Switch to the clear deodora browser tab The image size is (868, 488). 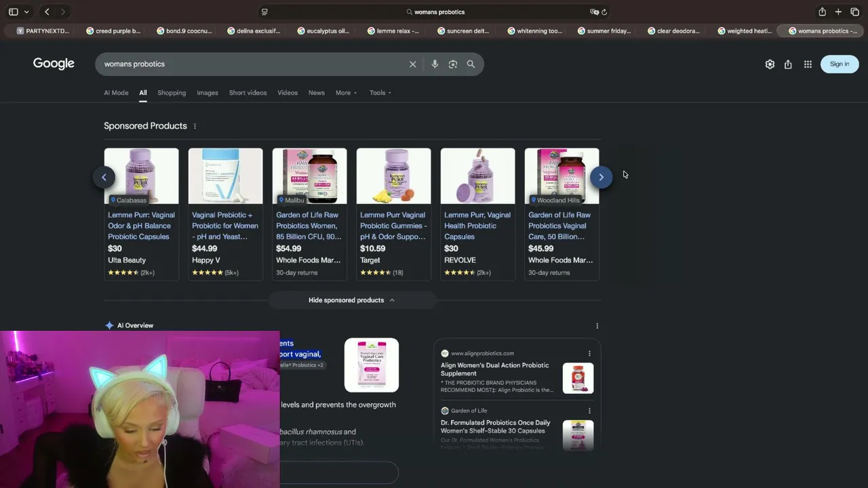673,30
